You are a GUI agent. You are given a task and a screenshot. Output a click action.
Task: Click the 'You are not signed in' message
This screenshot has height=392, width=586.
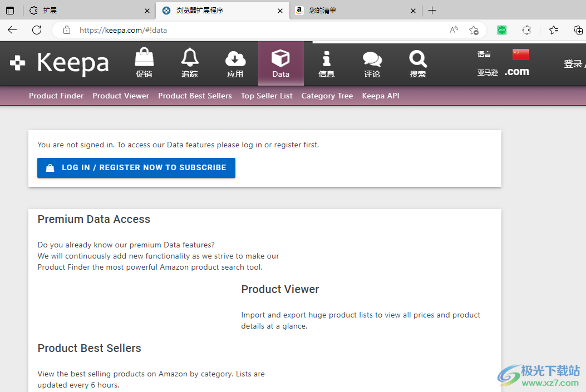point(178,145)
